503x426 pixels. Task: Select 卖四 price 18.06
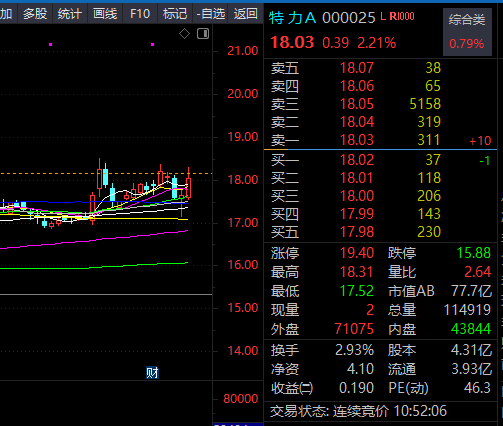pos(357,86)
